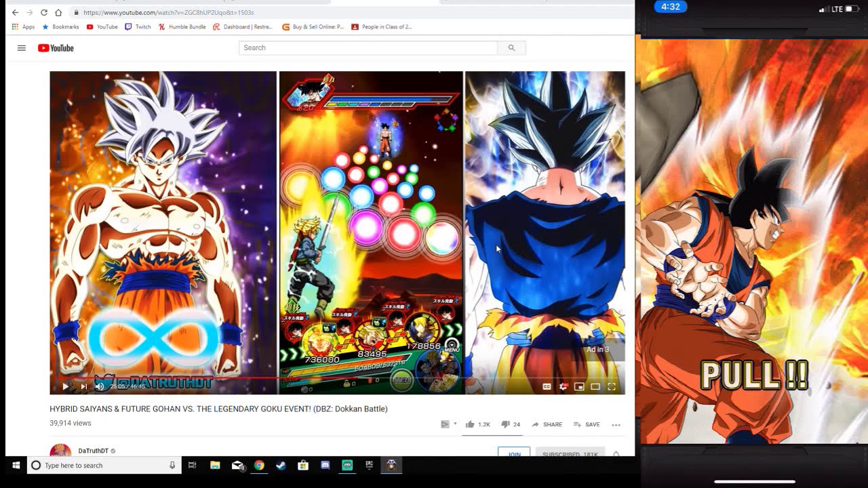The width and height of the screenshot is (868, 488).
Task: Open the YouTube hamburger guide menu
Action: pos(22,48)
